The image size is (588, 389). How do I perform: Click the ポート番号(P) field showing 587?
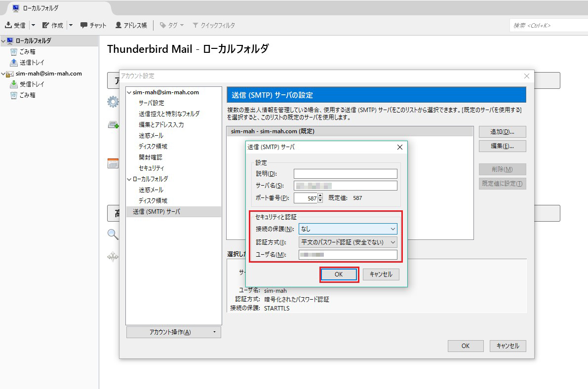(306, 198)
